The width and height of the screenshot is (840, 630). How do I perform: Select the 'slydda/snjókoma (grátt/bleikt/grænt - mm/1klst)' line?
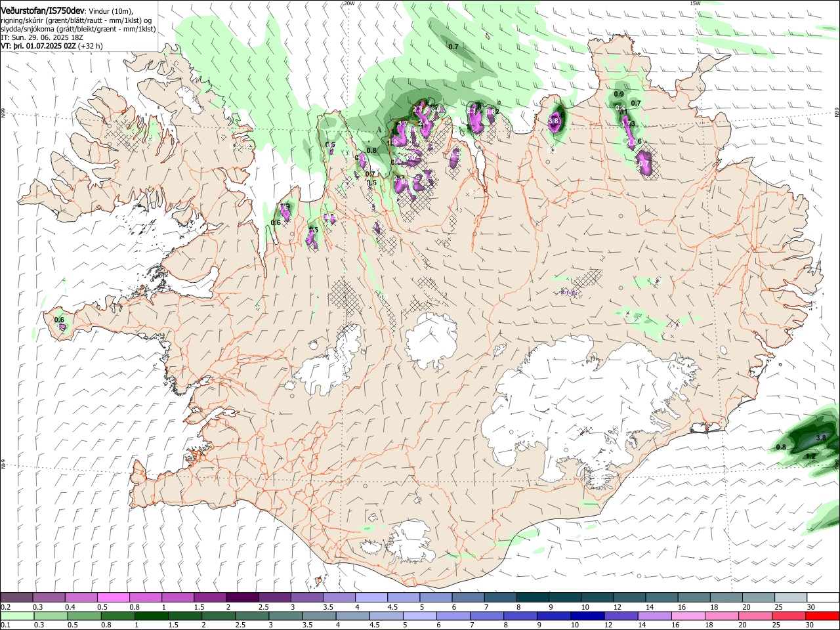pos(78,29)
